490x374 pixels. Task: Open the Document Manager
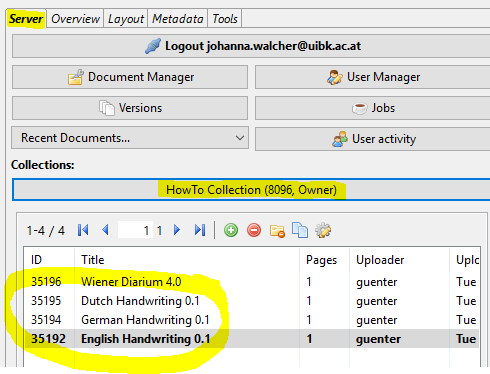coord(130,77)
